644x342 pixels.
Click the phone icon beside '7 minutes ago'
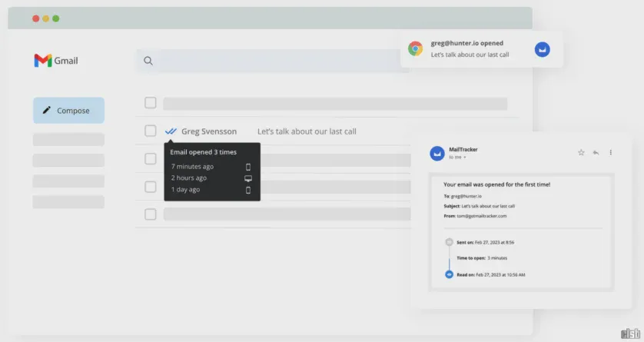pyautogui.click(x=248, y=167)
